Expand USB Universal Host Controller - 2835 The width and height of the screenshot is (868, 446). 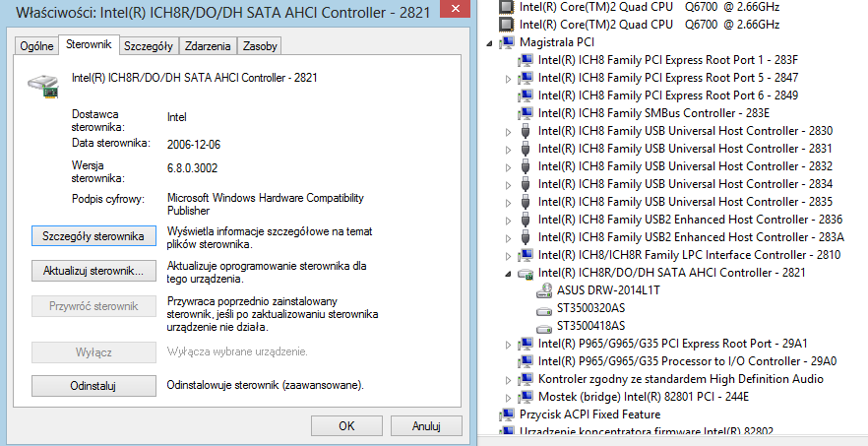pyautogui.click(x=508, y=203)
